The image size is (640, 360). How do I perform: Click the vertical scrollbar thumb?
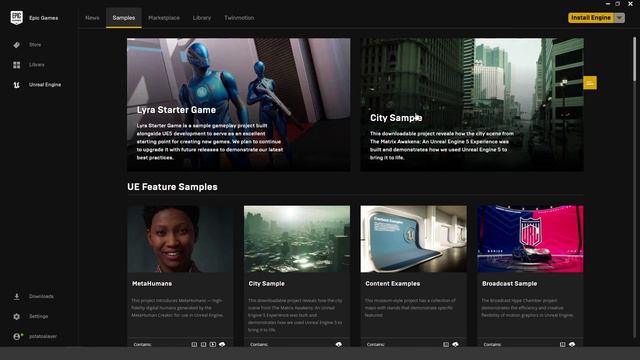click(x=634, y=59)
